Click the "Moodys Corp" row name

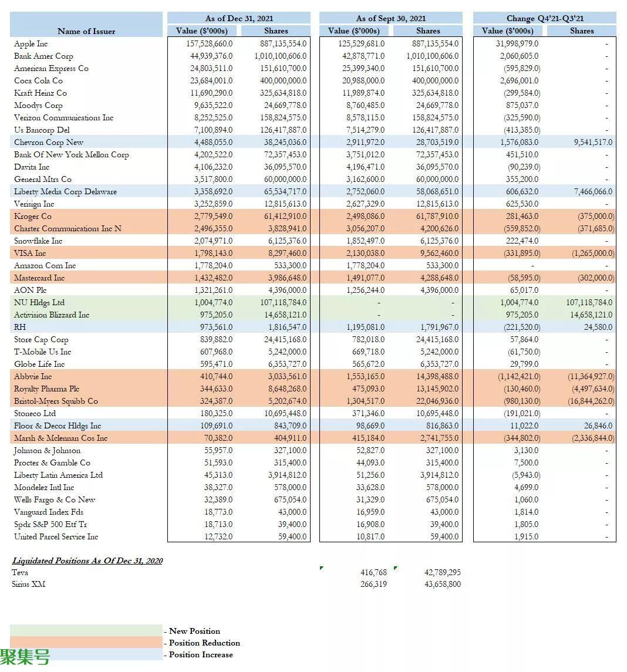[x=38, y=106]
